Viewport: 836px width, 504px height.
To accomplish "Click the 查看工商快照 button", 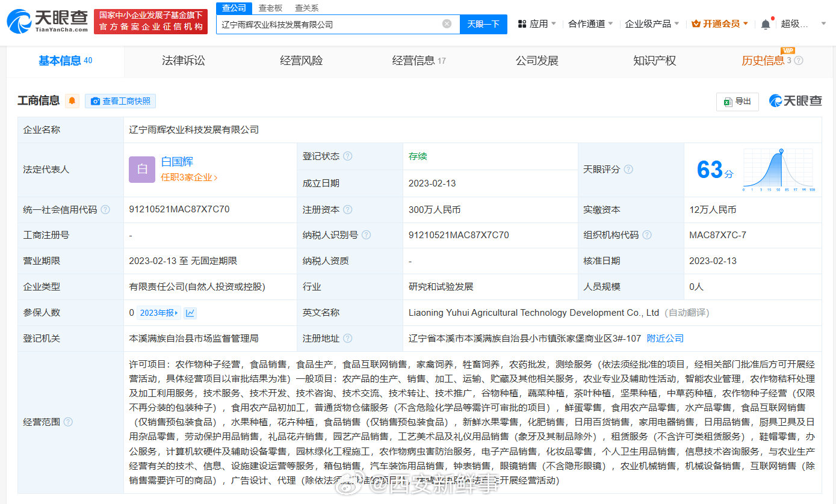I will tap(120, 101).
